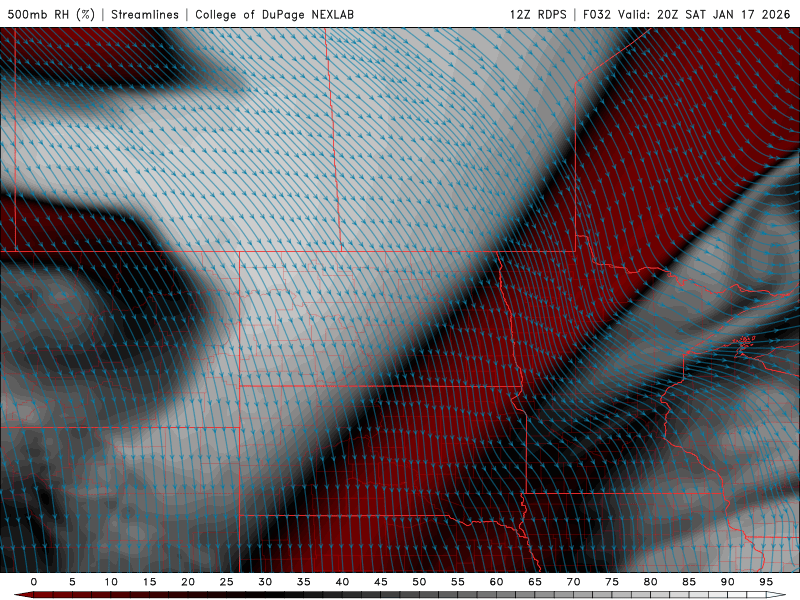The image size is (800, 600).
Task: Click the colorbar label '50'
Action: point(419,582)
